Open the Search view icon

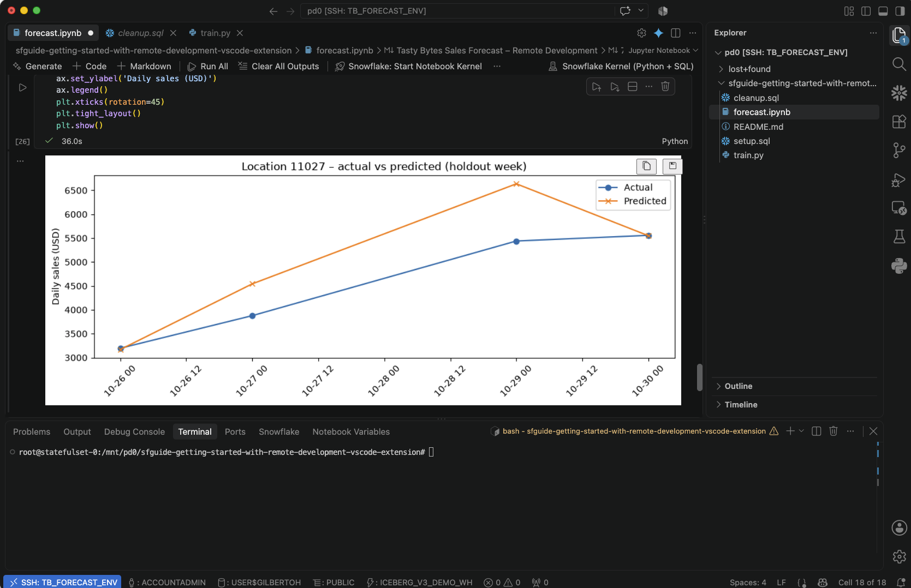tap(899, 64)
